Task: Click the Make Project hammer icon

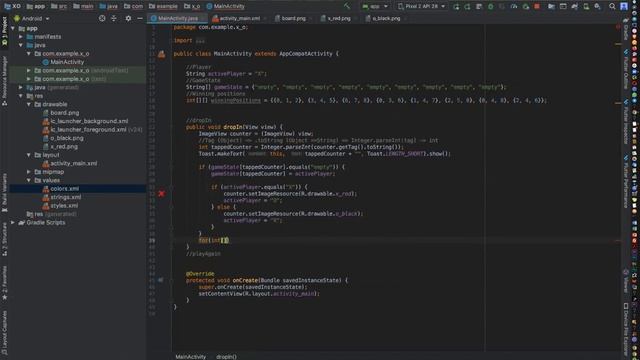Action: 347,6
